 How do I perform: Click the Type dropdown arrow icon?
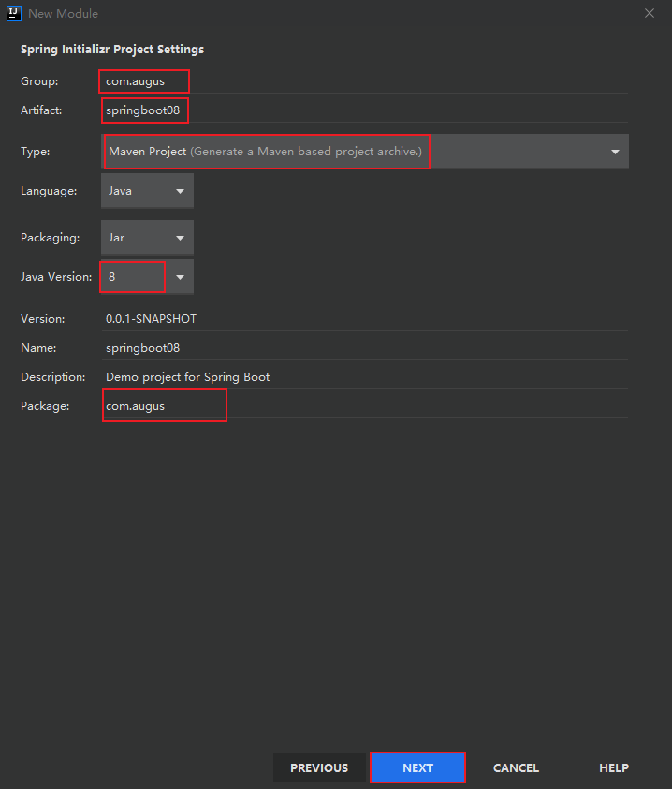pyautogui.click(x=615, y=152)
